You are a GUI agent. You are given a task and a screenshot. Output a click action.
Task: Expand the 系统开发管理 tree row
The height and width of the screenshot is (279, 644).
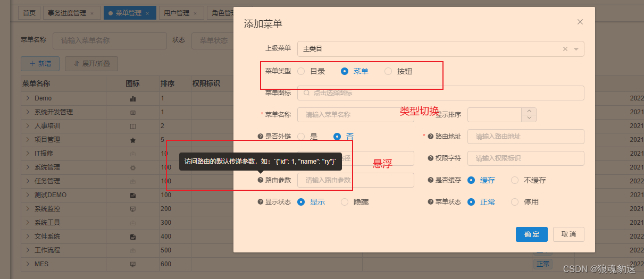coord(28,112)
